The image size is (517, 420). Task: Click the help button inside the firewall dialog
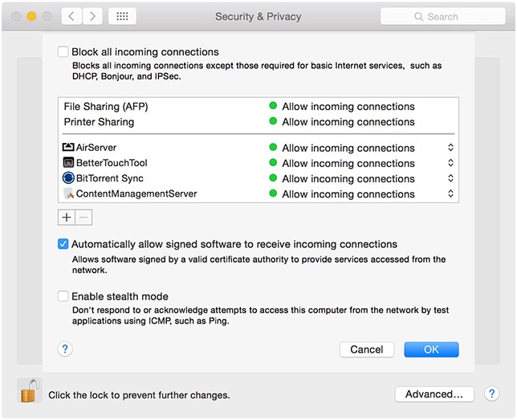(x=66, y=349)
